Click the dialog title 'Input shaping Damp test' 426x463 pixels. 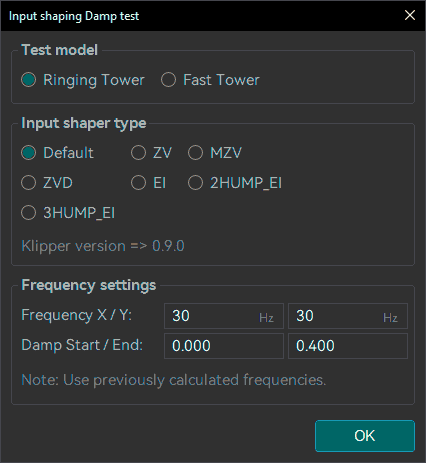[74, 16]
